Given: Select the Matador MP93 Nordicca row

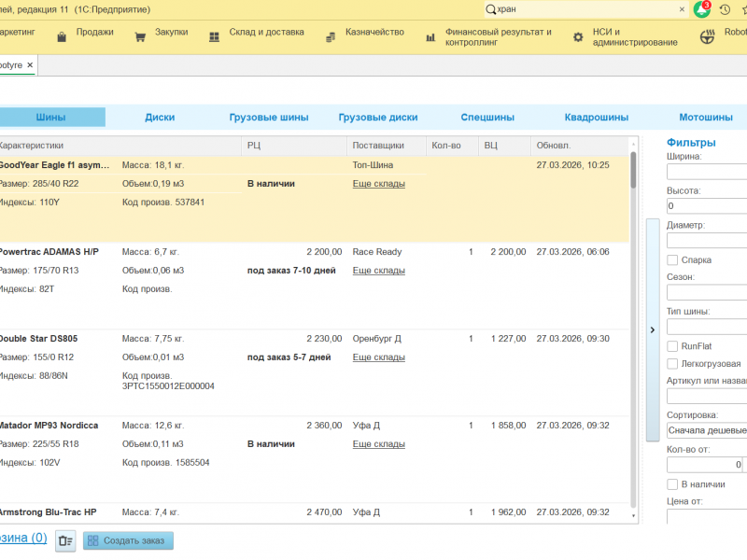Looking at the screenshot, I should pos(315,459).
